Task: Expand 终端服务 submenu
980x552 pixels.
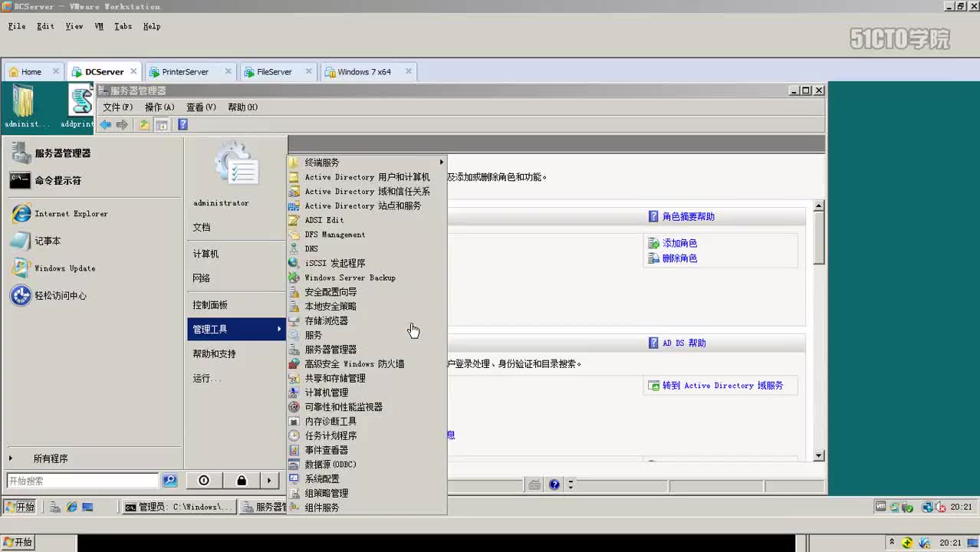Action: [367, 163]
